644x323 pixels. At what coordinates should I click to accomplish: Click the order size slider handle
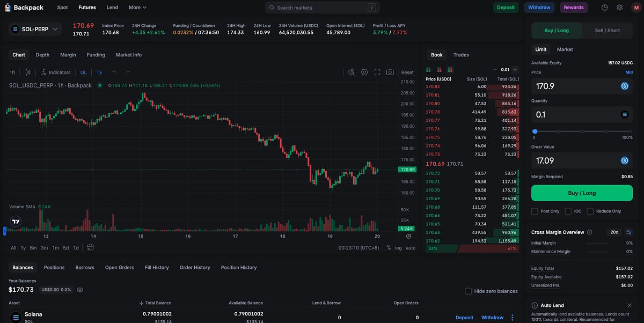click(535, 131)
